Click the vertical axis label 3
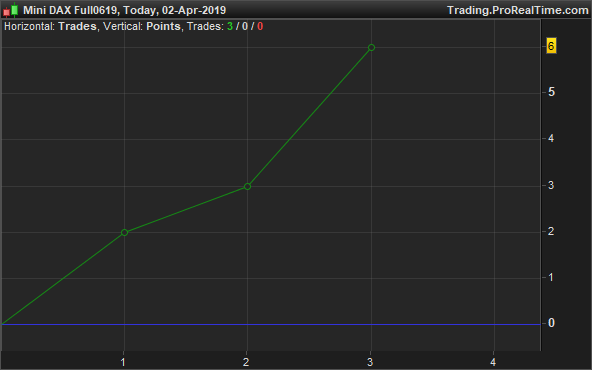 [551, 185]
